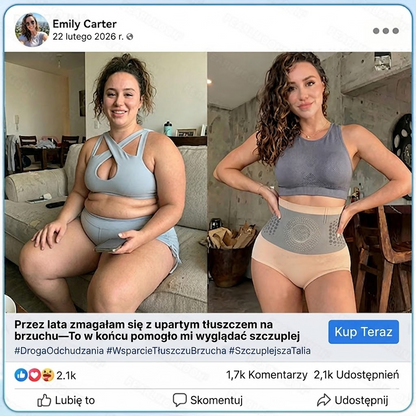This screenshot has height=416, width=416.
Task: Click the arrow Udostępnij share button
Action: point(353,400)
